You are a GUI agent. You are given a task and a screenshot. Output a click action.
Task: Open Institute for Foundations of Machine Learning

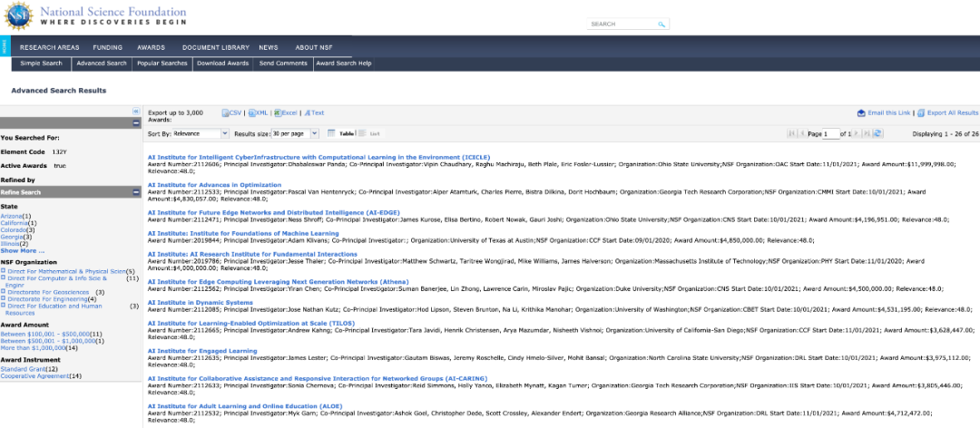pyautogui.click(x=243, y=233)
